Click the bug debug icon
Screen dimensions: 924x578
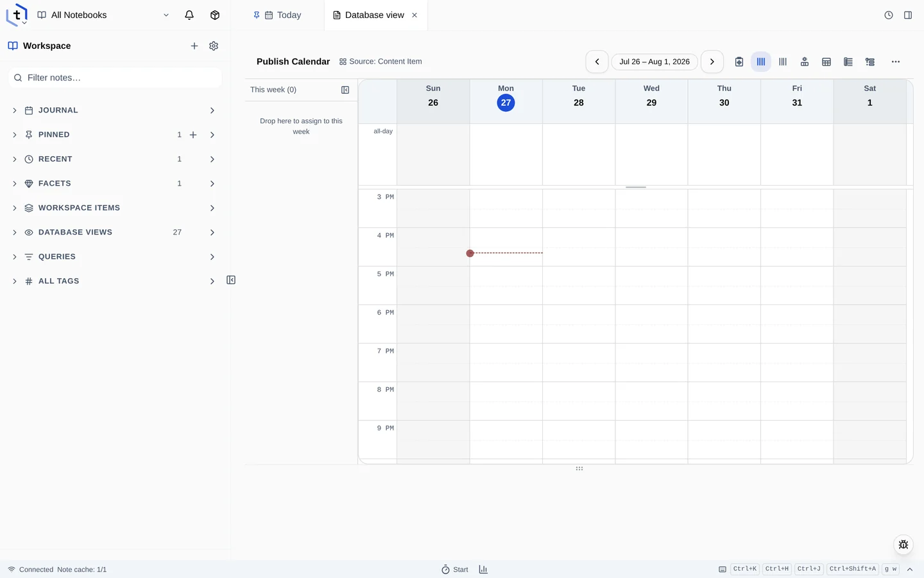903,545
